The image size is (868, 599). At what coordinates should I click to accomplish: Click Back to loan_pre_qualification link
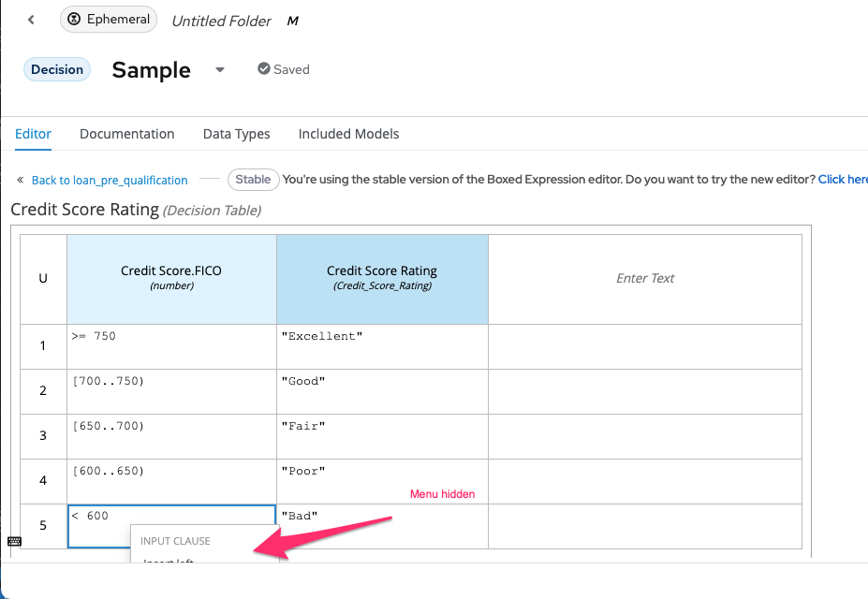coord(110,180)
